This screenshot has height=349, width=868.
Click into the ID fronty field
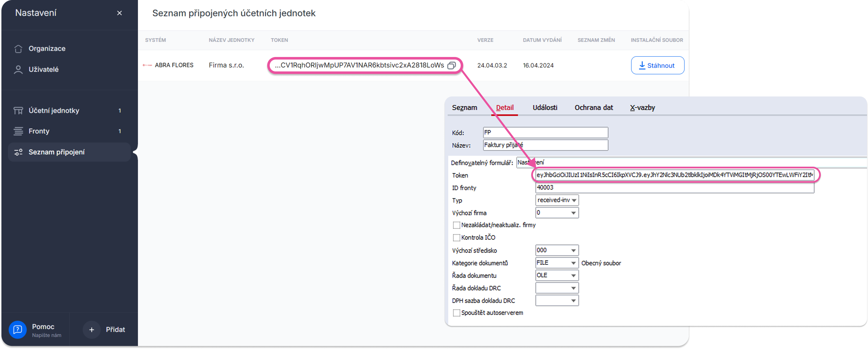click(674, 188)
